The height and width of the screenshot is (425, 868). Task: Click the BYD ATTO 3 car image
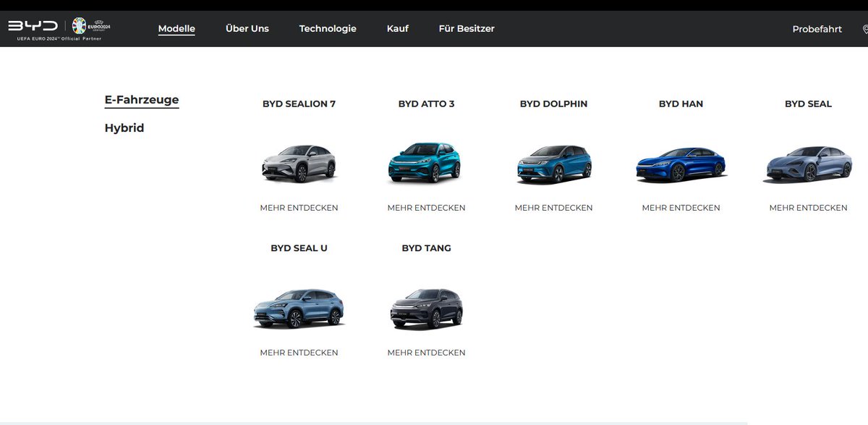(x=425, y=162)
